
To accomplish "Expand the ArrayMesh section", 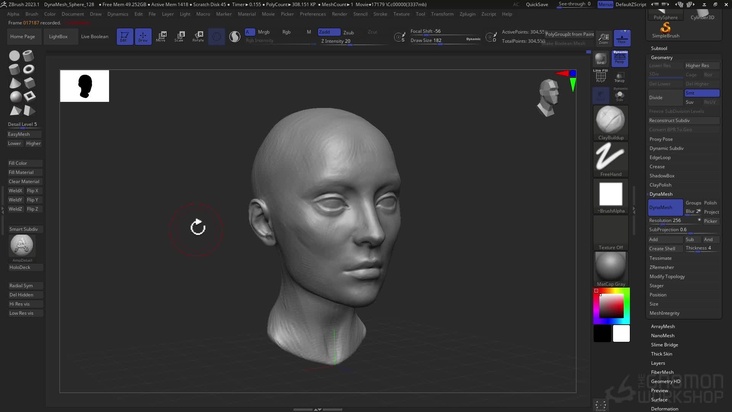I will (662, 327).
